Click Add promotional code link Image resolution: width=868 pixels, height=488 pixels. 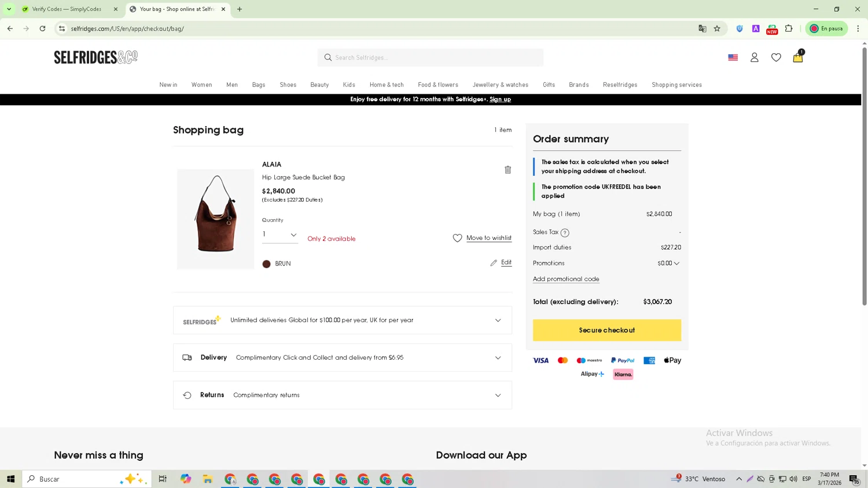[x=565, y=279]
